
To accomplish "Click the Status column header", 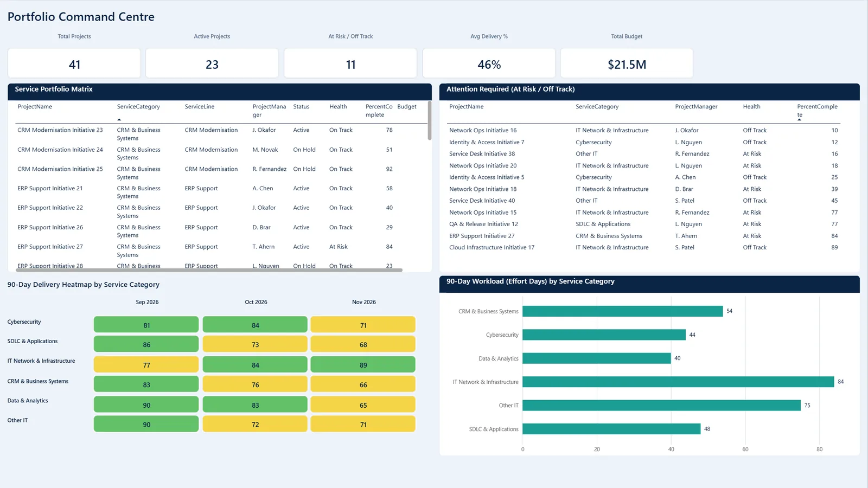I will coord(301,107).
